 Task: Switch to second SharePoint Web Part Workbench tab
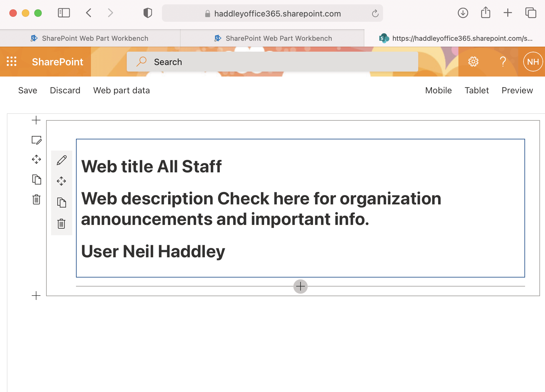272,38
